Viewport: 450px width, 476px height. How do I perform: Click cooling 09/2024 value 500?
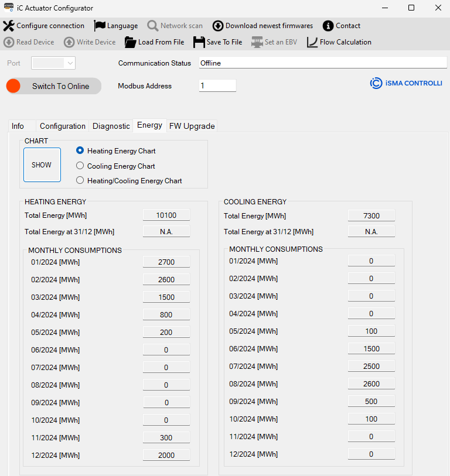click(x=371, y=401)
